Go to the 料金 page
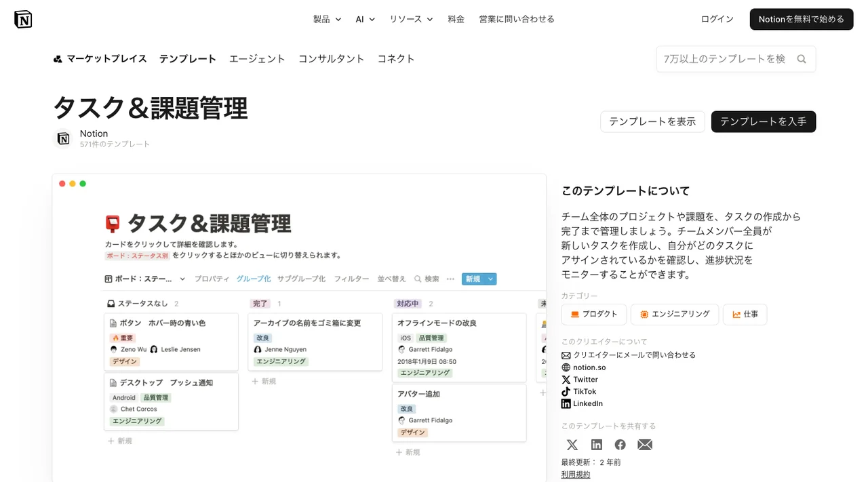This screenshot has height=482, width=868. (456, 19)
